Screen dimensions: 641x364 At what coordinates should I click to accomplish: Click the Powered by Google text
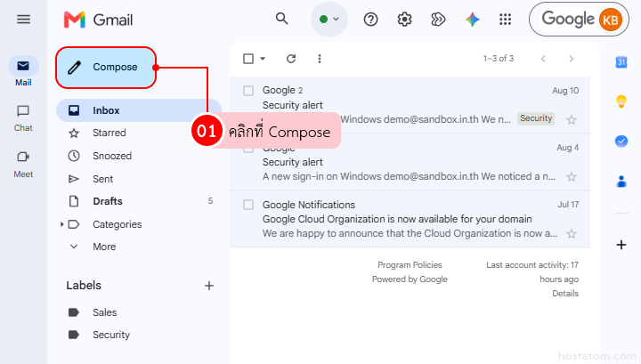(410, 279)
